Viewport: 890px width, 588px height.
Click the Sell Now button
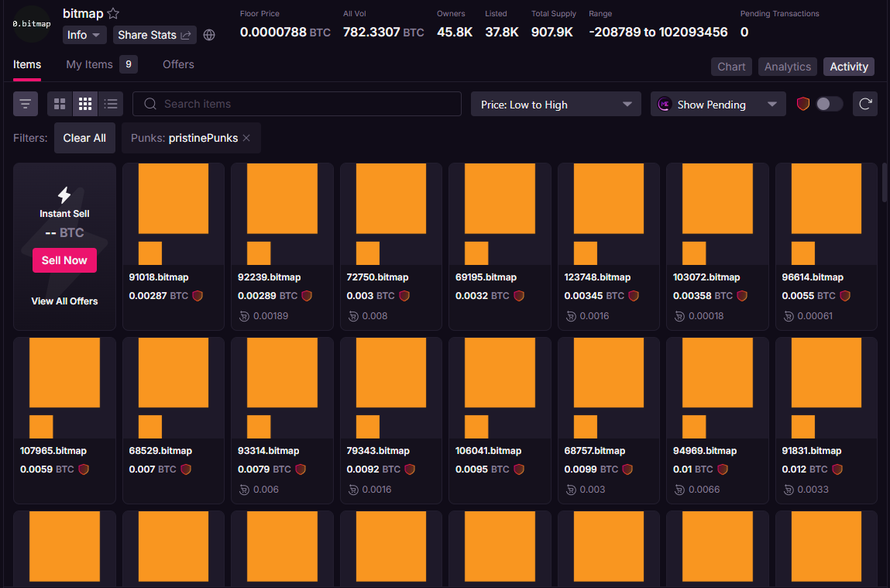point(64,260)
